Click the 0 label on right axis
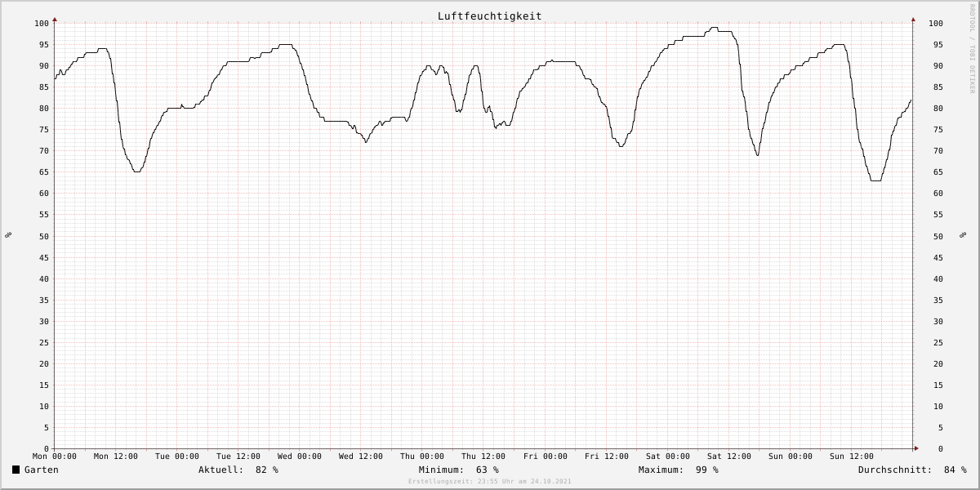Image resolution: width=980 pixels, height=490 pixels. pyautogui.click(x=940, y=449)
